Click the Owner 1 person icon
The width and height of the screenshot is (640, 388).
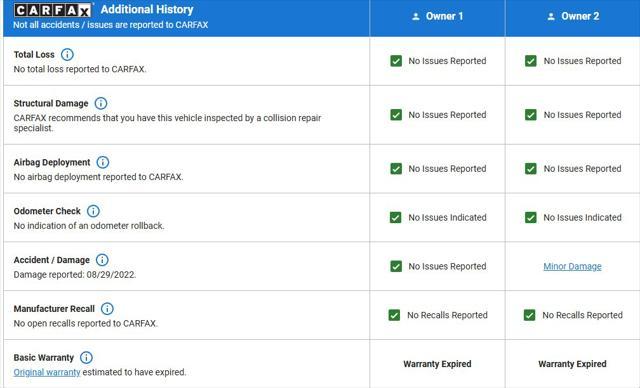[x=416, y=16]
